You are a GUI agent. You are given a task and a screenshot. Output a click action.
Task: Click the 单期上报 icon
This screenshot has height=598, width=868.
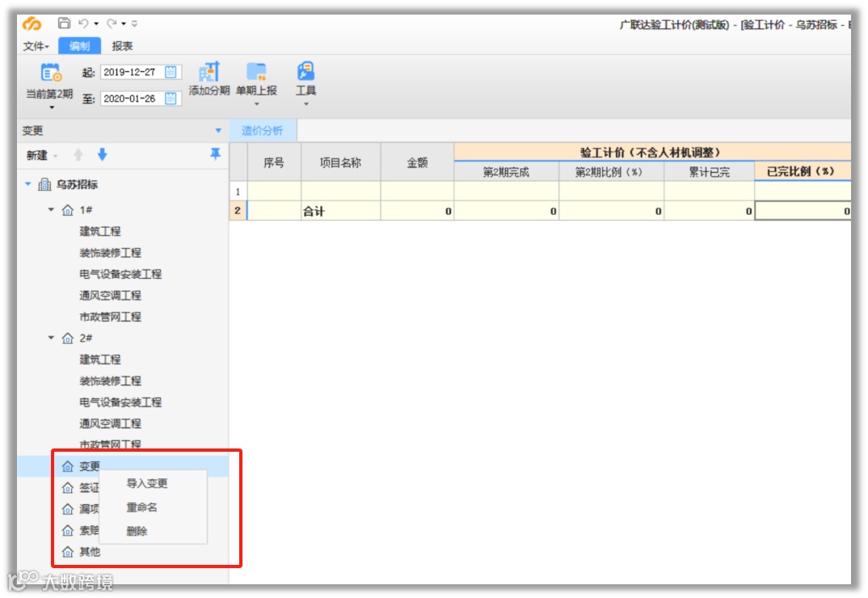pyautogui.click(x=256, y=72)
